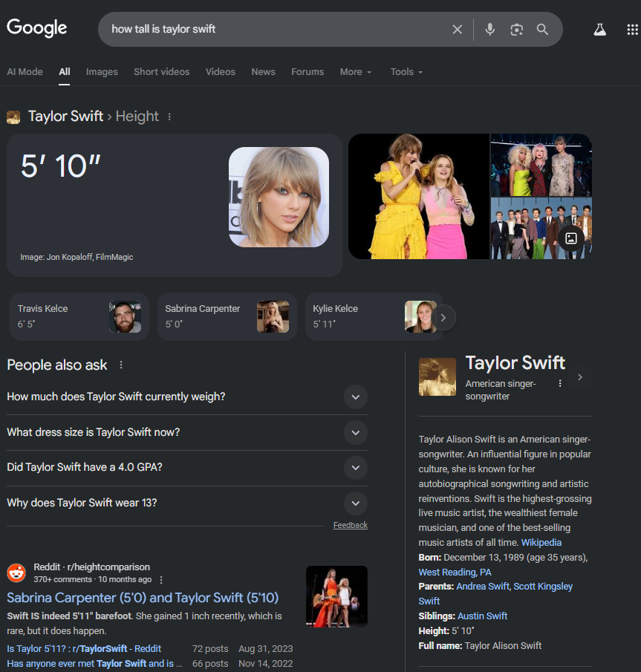Open 'Sabrina Carpenter (5'0) and Taylor Swift (5'10)' result

coord(143,598)
